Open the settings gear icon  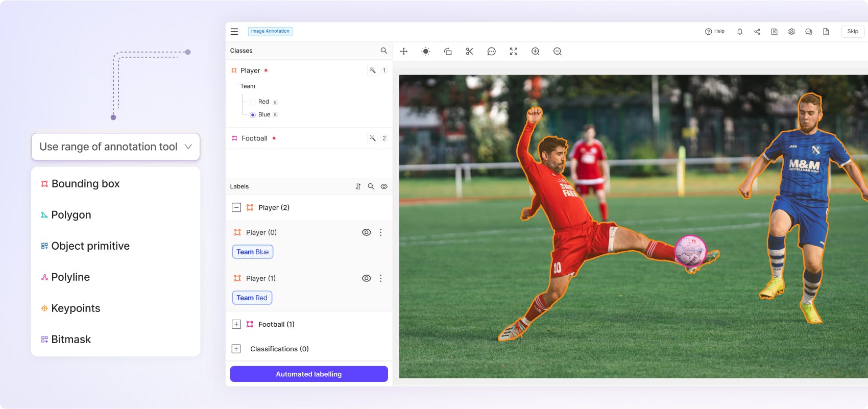click(x=791, y=32)
